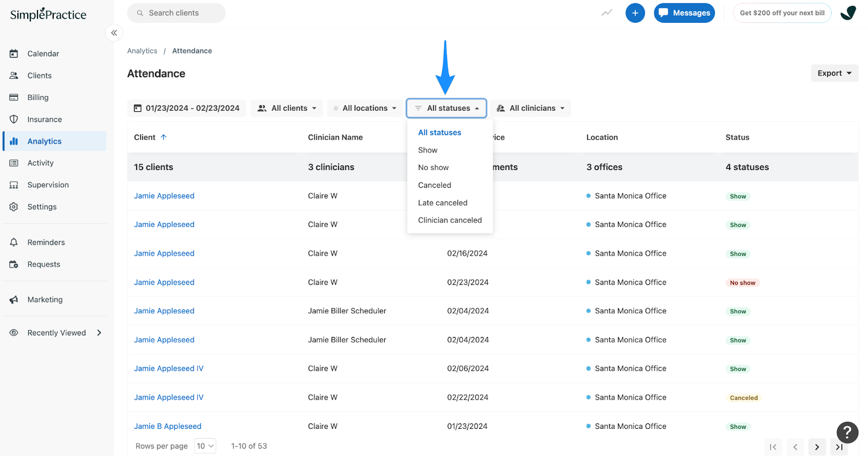Click the No show status badge
Viewport: 868px width, 456px height.
[742, 283]
